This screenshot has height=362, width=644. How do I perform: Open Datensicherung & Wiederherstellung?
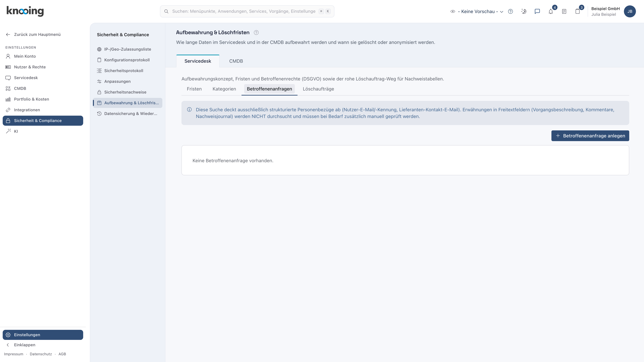(127, 114)
